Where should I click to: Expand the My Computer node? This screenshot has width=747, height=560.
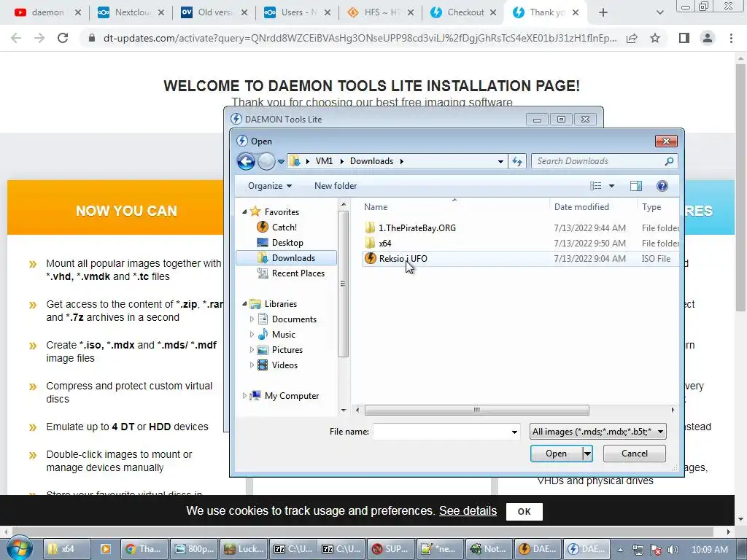(244, 396)
